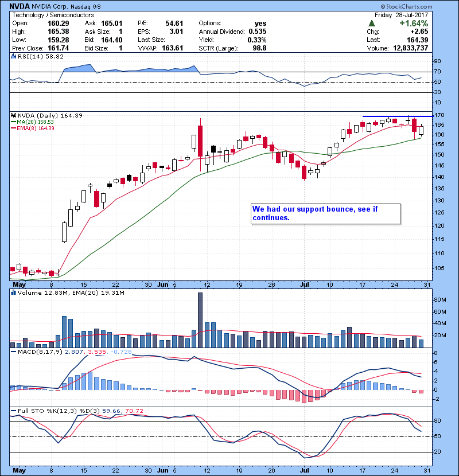
Task: Select the High value 165.38
Action: coord(59,32)
